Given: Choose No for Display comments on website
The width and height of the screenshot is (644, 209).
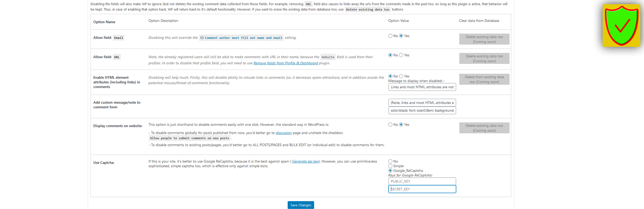Looking at the screenshot, I should pos(390,125).
